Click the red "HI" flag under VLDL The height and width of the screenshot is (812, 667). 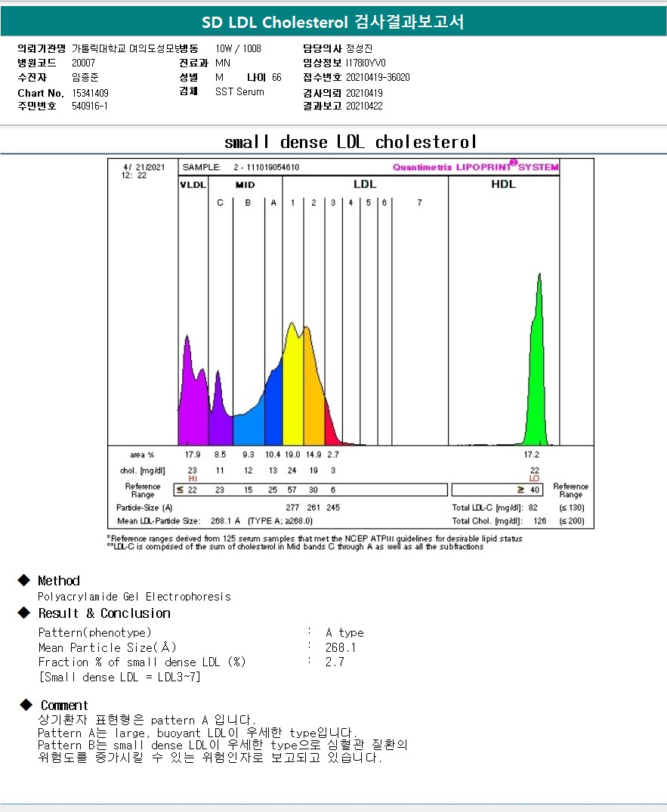(193, 478)
